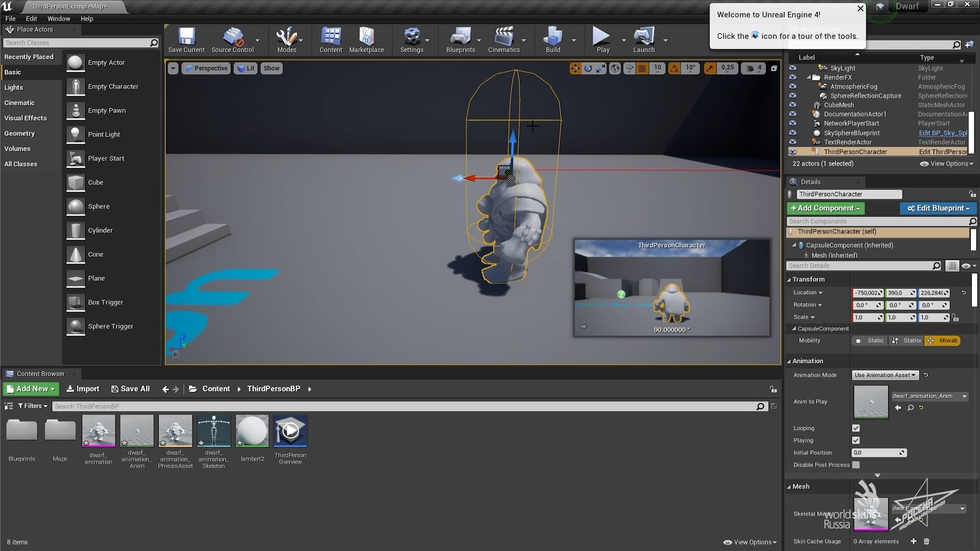Screen dimensions: 980x551
Task: Select the Empty Actor icon in Place Actors
Action: tap(75, 62)
